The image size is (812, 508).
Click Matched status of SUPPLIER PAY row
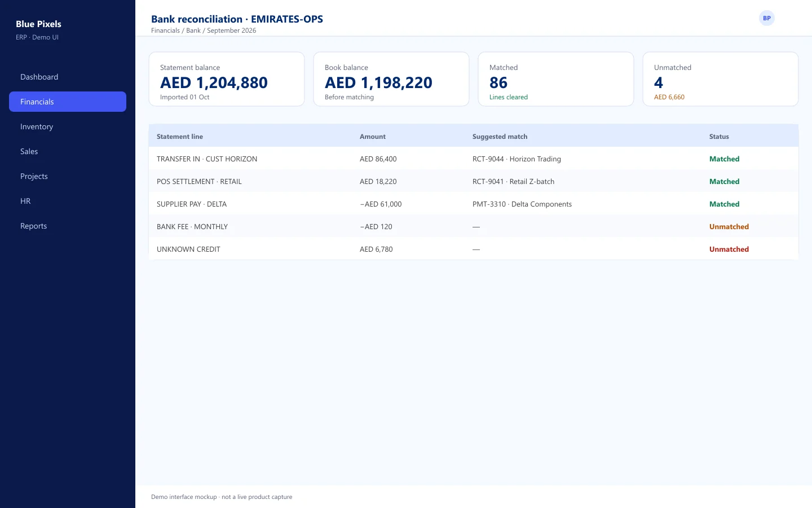click(724, 204)
